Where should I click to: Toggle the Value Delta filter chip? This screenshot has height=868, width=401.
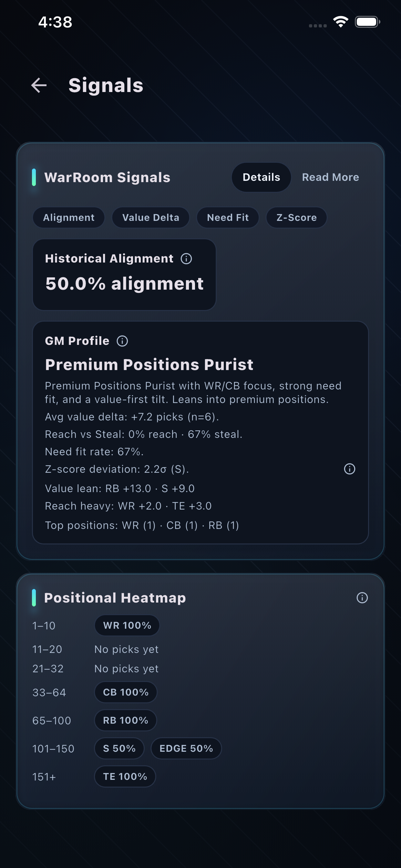(x=151, y=217)
